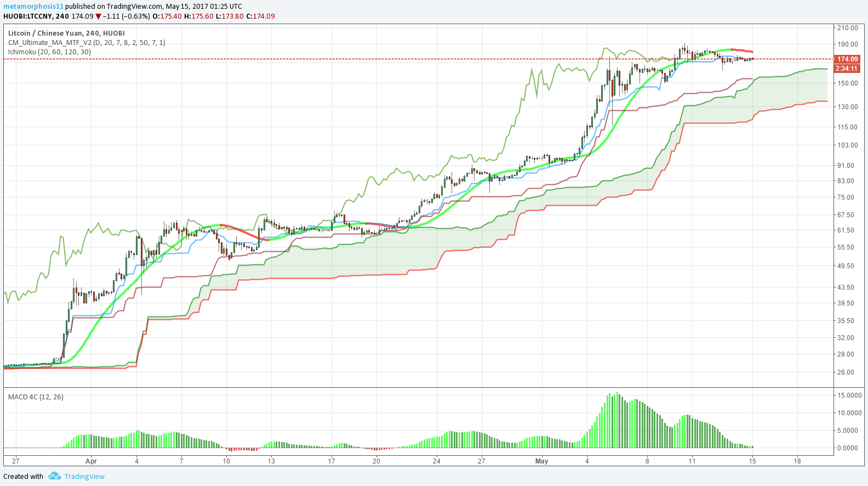This screenshot has width=868, height=486.
Task: Click the -1.11 (-0.63%) change value
Action: point(127,16)
